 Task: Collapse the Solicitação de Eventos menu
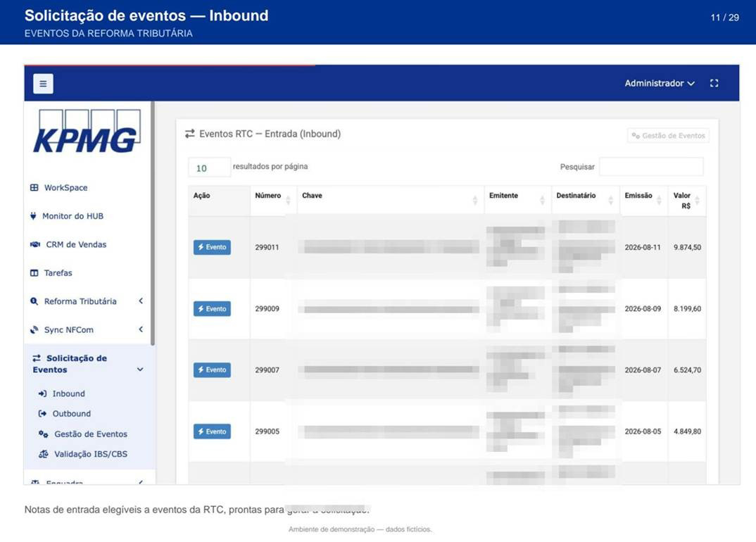88,364
